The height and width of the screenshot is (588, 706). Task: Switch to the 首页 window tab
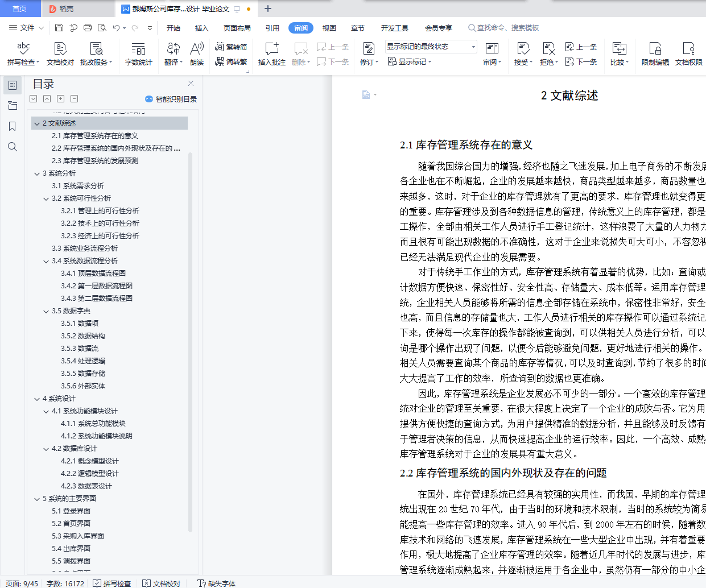pyautogui.click(x=20, y=9)
